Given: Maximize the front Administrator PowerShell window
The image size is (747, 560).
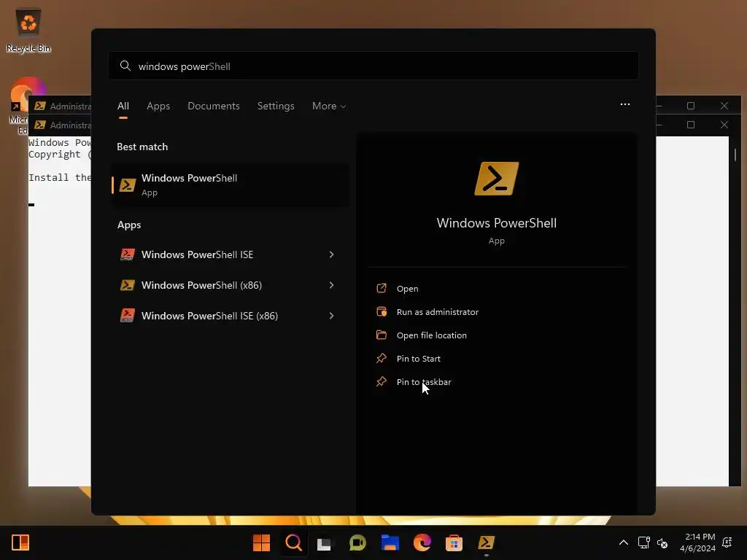Looking at the screenshot, I should coord(690,125).
